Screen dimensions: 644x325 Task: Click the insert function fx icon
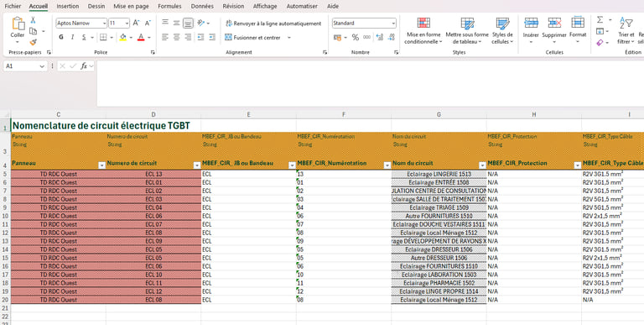(84, 66)
